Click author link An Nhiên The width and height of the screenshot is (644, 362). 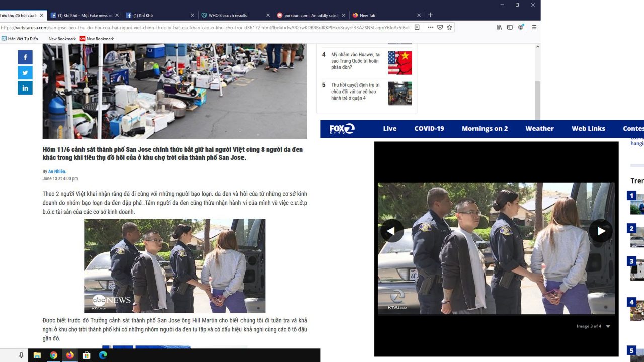(57, 172)
